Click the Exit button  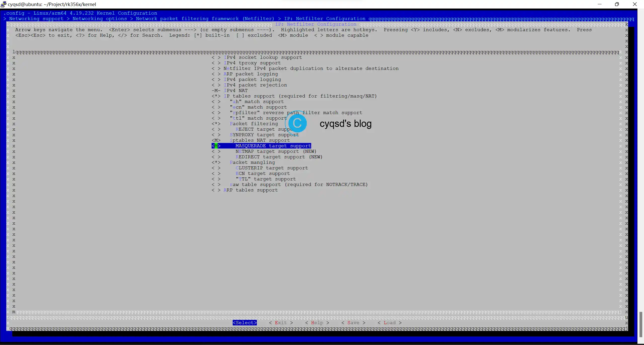pos(281,323)
